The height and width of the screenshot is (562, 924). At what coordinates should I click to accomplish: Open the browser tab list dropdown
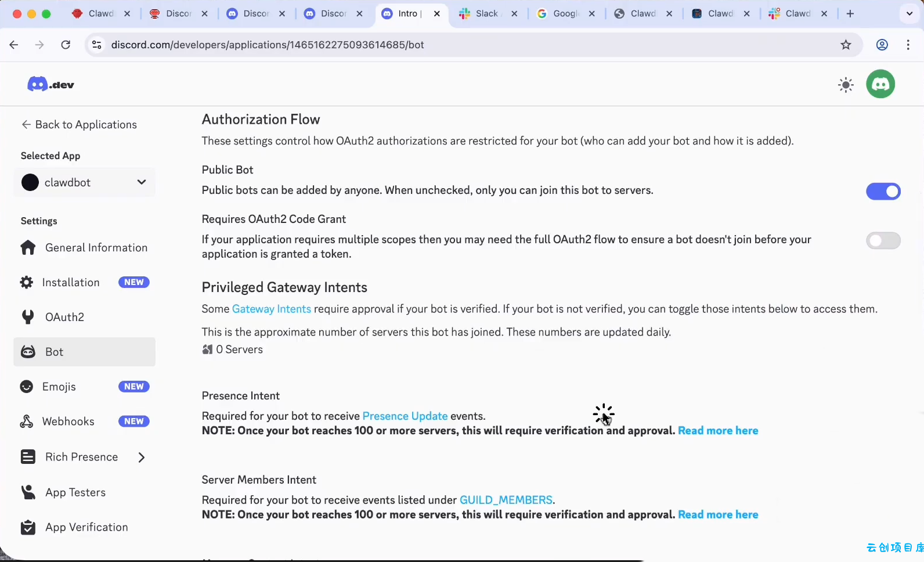[909, 13]
